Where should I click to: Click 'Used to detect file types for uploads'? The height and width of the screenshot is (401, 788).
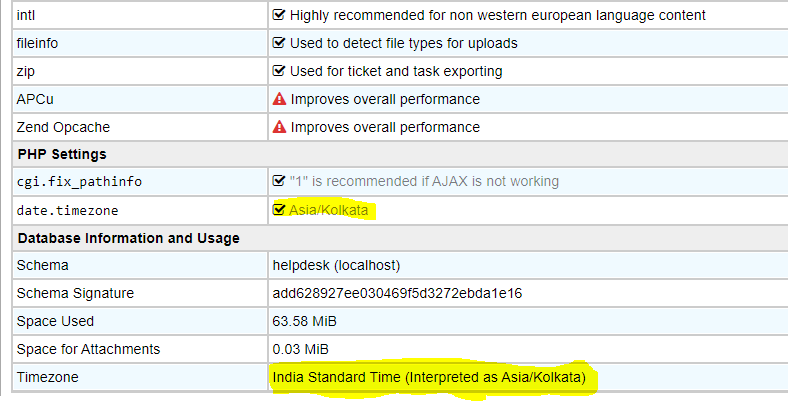404,44
